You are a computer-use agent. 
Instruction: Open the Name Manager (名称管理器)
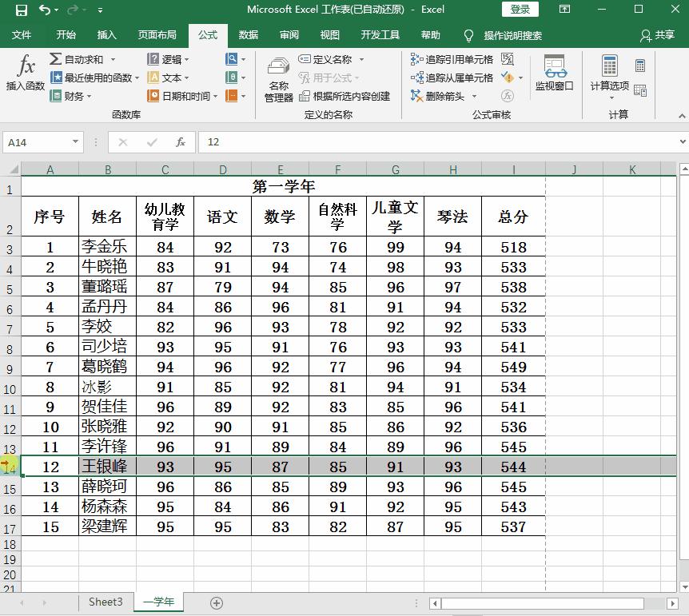277,78
